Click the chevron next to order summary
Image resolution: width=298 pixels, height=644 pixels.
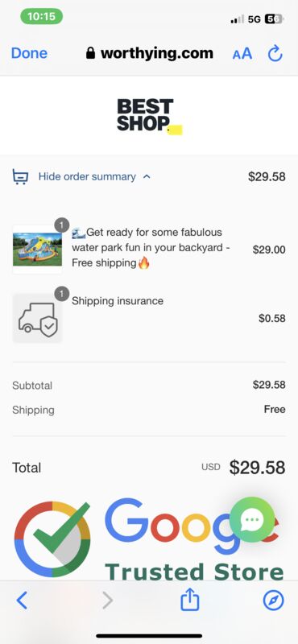(x=147, y=177)
